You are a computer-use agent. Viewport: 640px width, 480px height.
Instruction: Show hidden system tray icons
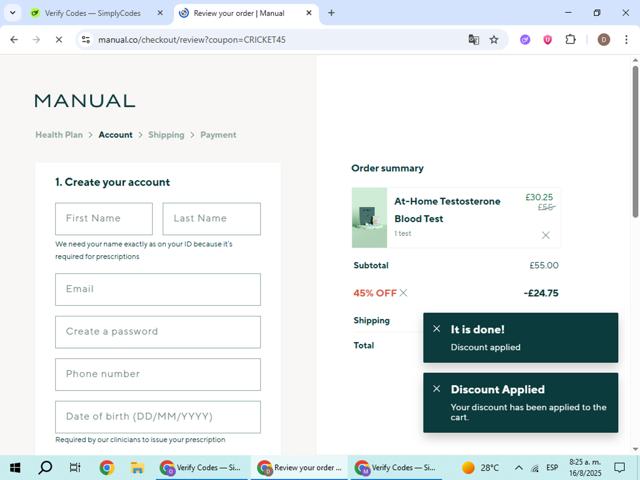click(x=518, y=467)
